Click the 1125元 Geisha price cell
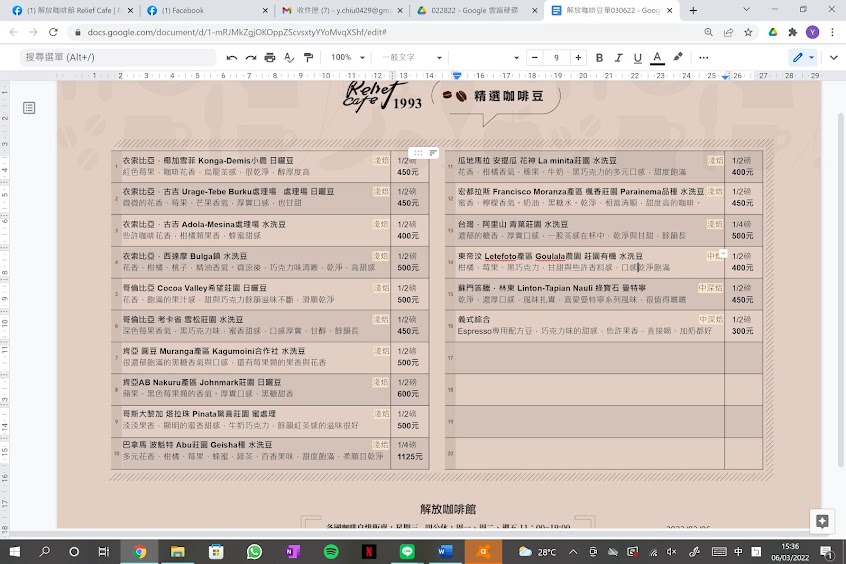The width and height of the screenshot is (846, 564). pyautogui.click(x=410, y=457)
